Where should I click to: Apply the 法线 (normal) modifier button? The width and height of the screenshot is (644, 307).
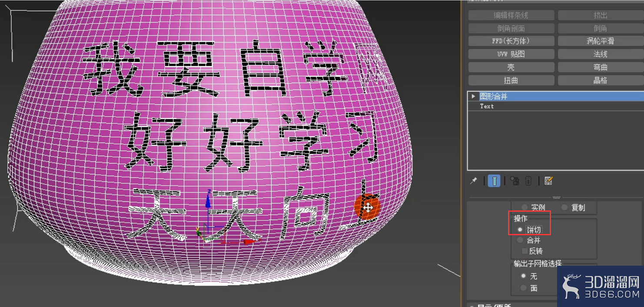600,54
